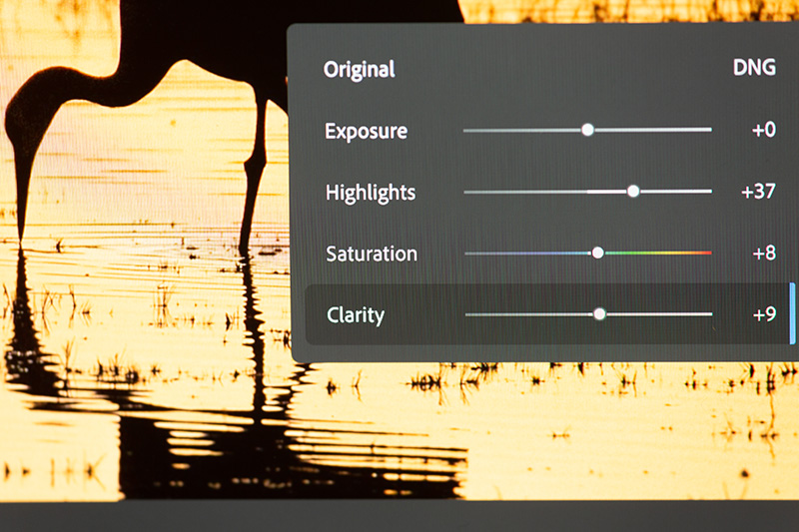The width and height of the screenshot is (799, 532).
Task: Click the DNG file format label
Action: 754,70
